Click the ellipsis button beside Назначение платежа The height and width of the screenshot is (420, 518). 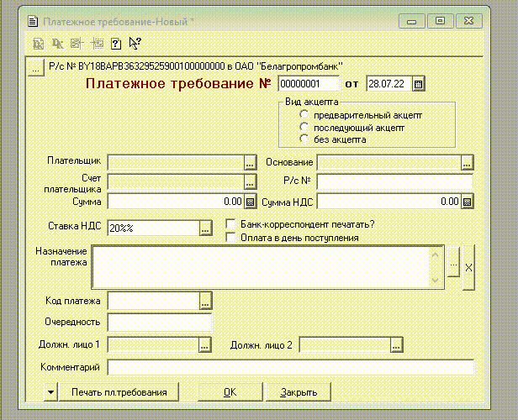click(454, 266)
